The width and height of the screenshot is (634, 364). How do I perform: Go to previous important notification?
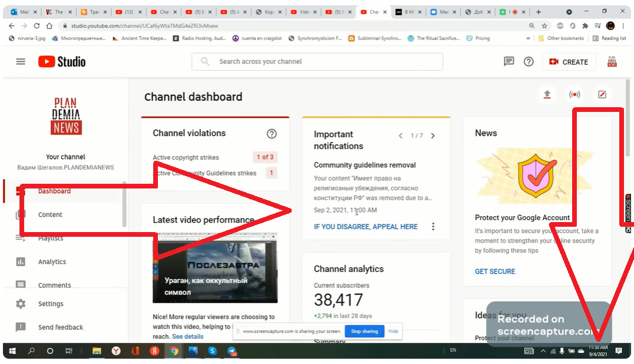[x=400, y=135]
